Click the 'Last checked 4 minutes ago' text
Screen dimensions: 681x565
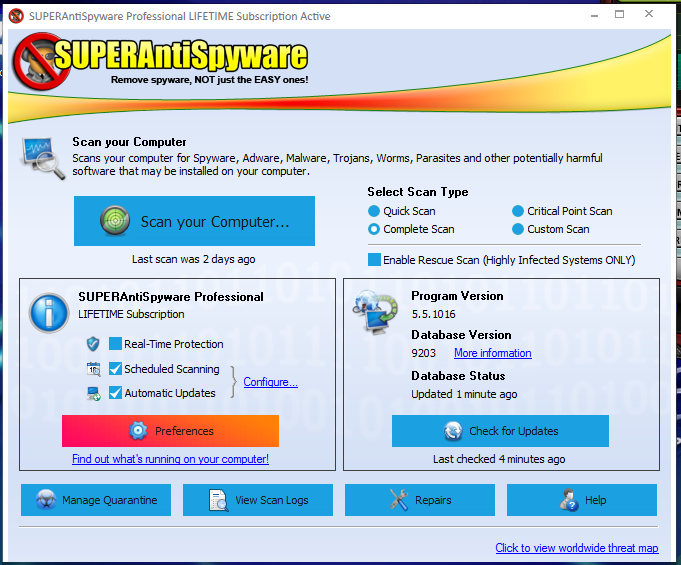point(499,459)
